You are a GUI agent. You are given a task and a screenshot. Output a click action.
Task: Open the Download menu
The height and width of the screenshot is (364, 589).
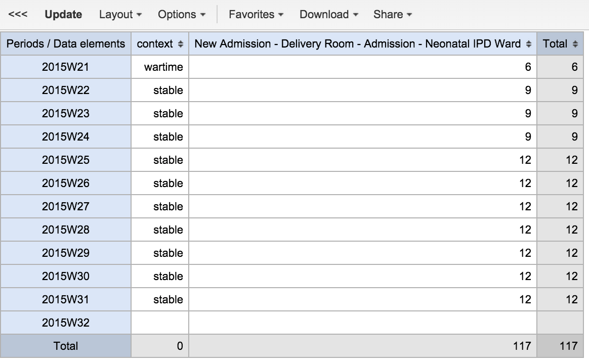click(328, 15)
